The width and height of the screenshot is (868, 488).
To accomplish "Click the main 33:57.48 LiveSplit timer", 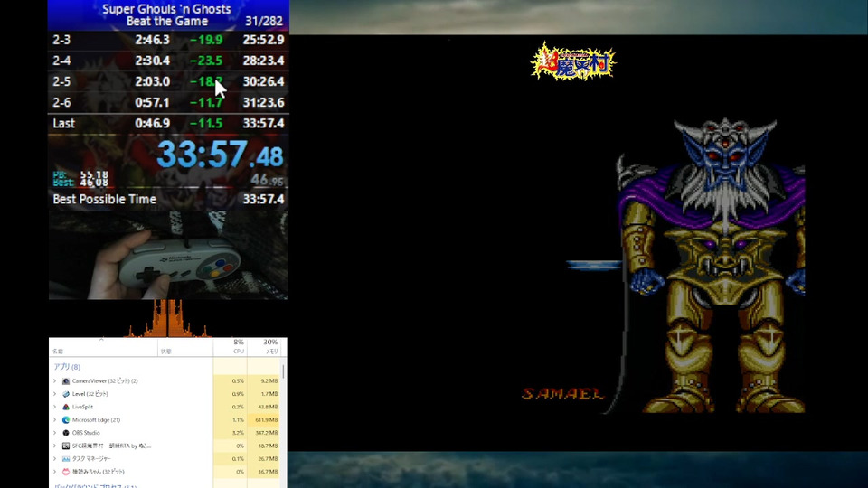I will 220,155.
